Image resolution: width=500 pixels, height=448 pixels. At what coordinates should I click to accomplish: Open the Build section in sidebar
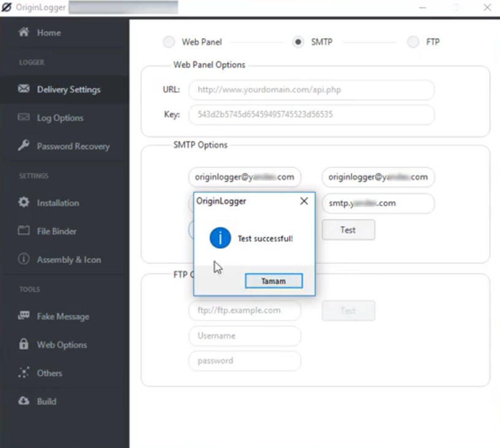[x=46, y=401]
